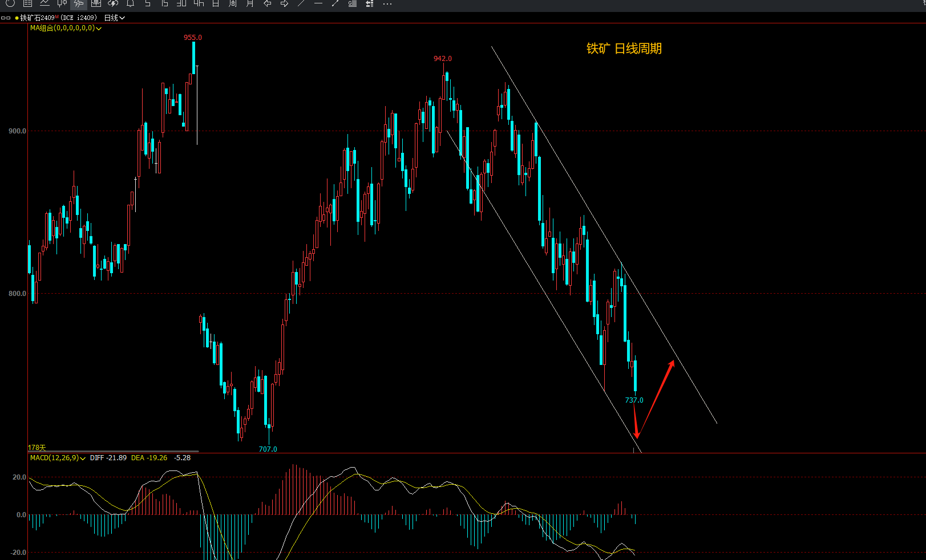Image resolution: width=926 pixels, height=560 pixels.
Task: Click the 铁矿石2409 (DCE i2409) symbol name
Action: tap(59, 18)
